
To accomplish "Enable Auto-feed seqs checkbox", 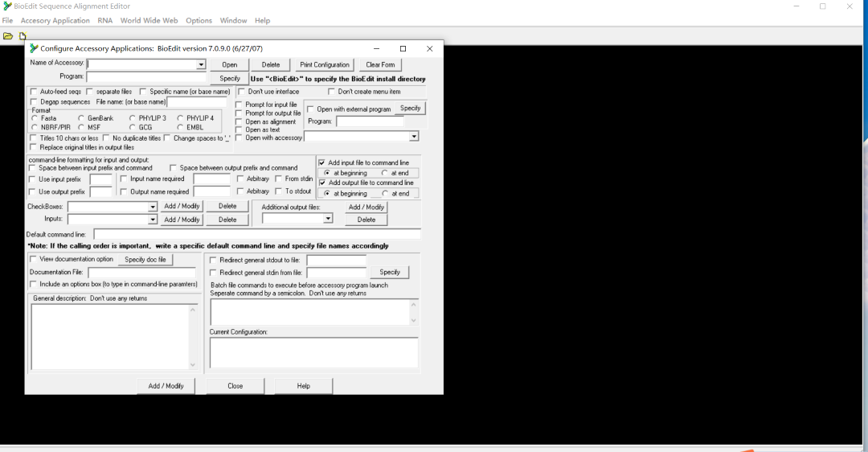I will [34, 92].
